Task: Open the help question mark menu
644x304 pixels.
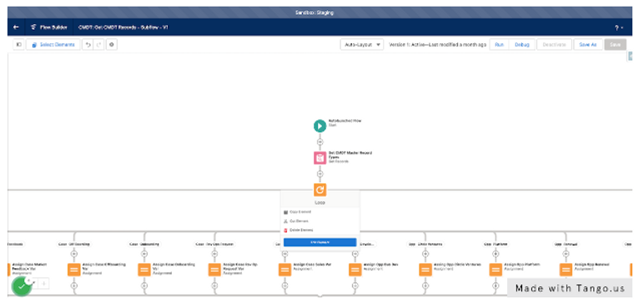Action: pos(618,27)
